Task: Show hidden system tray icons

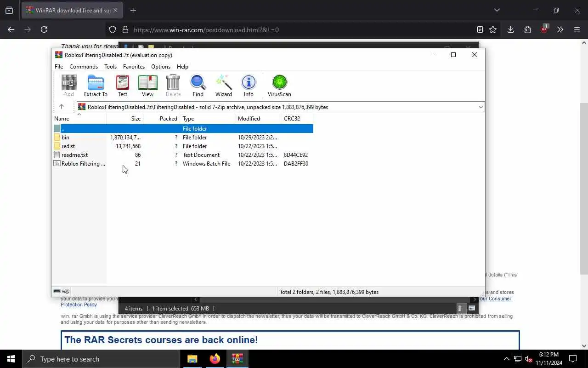Action: point(506,359)
